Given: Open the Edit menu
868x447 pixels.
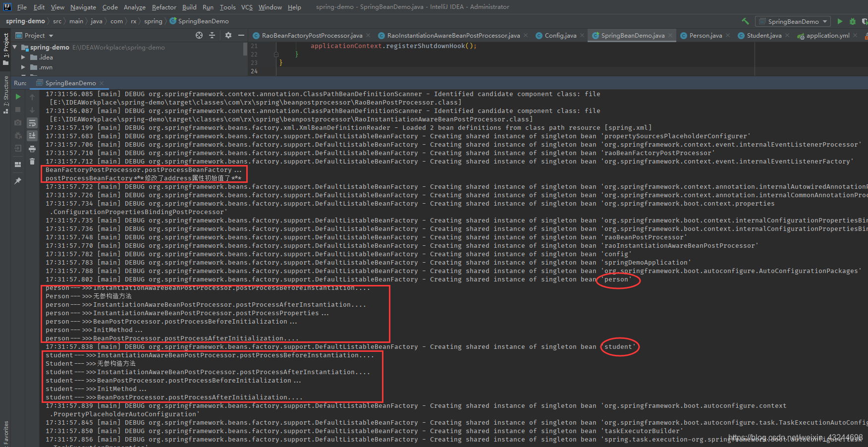Looking at the screenshot, I should (x=39, y=7).
